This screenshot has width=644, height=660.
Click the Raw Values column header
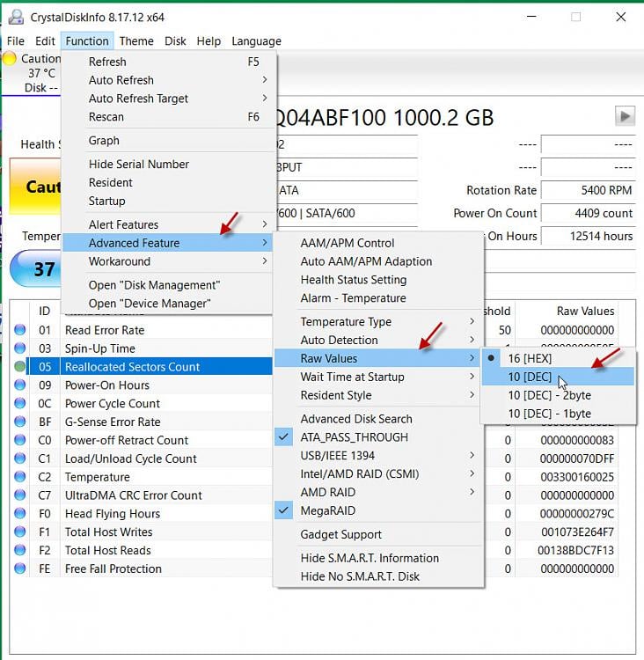(567, 311)
